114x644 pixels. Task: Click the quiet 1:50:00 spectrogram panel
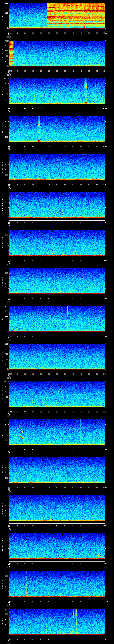pyautogui.click(x=57, y=243)
